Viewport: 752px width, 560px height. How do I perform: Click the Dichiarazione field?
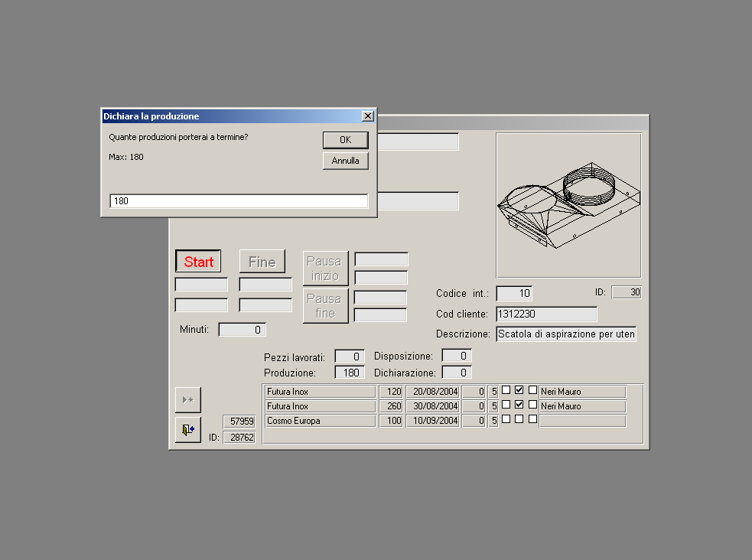pos(457,373)
